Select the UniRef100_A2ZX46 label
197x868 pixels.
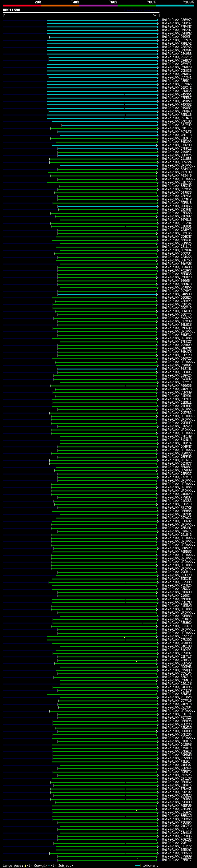[x=177, y=84]
